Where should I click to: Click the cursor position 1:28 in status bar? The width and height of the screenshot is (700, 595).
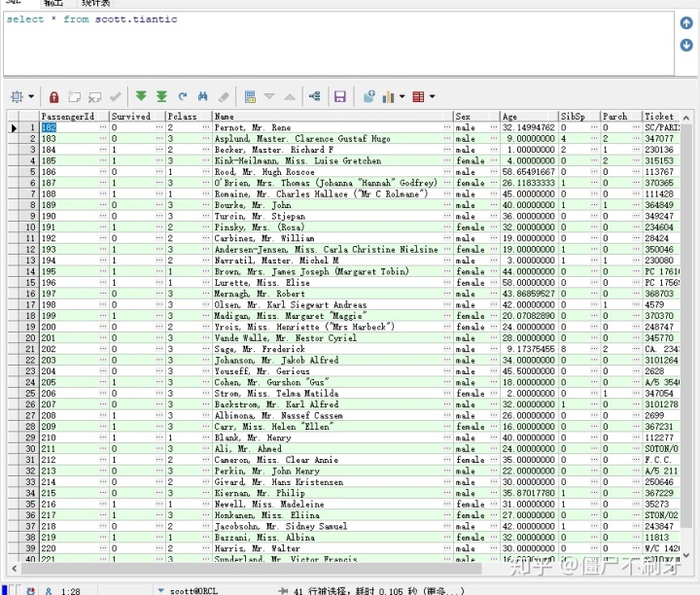click(71, 591)
